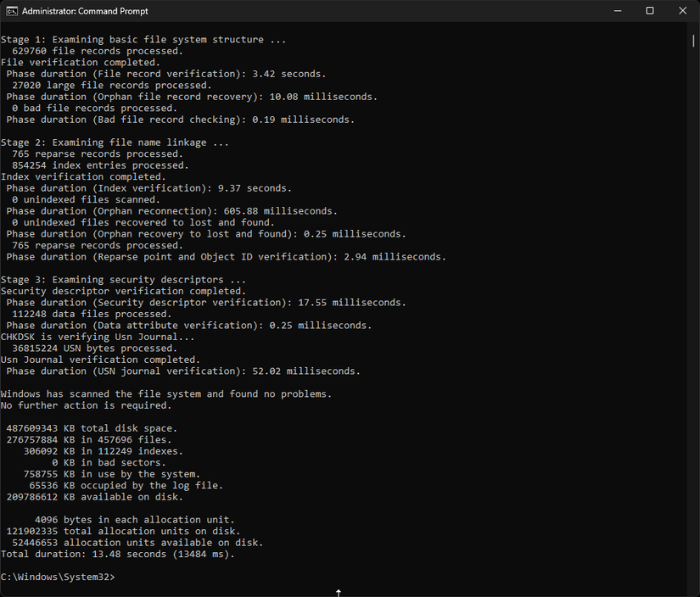Click the '209786612 KB available on disk' line
The height and width of the screenshot is (597, 700).
[x=95, y=497]
